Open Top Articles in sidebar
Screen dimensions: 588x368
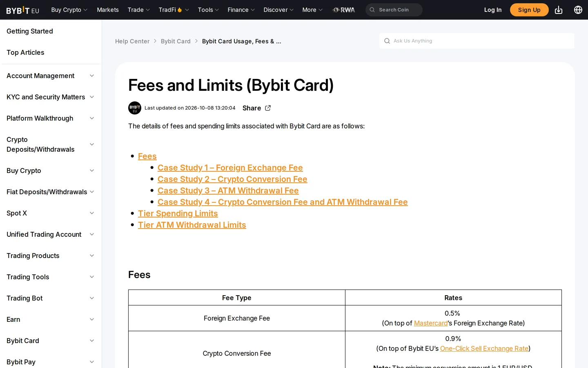(x=25, y=52)
